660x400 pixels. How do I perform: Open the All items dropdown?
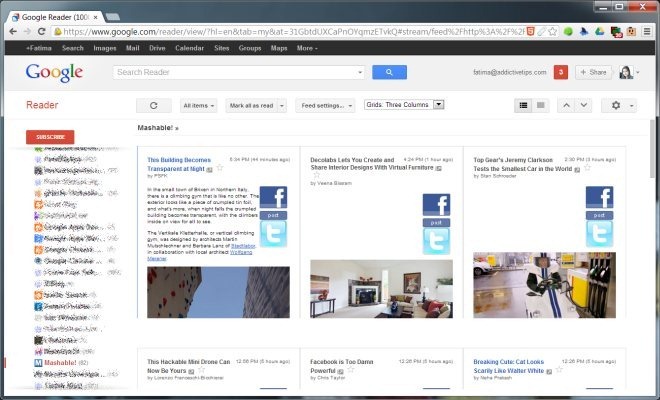coord(199,105)
